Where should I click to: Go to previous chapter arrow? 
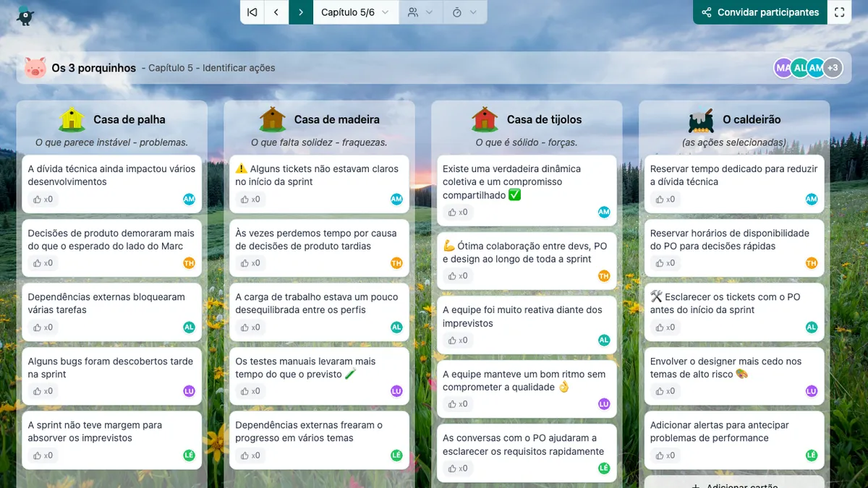click(x=276, y=12)
